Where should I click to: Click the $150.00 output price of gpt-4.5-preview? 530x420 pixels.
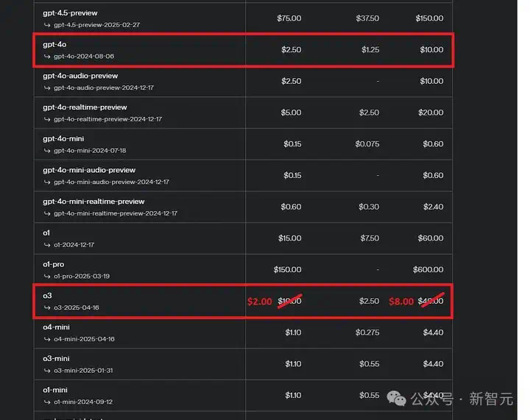pos(429,18)
